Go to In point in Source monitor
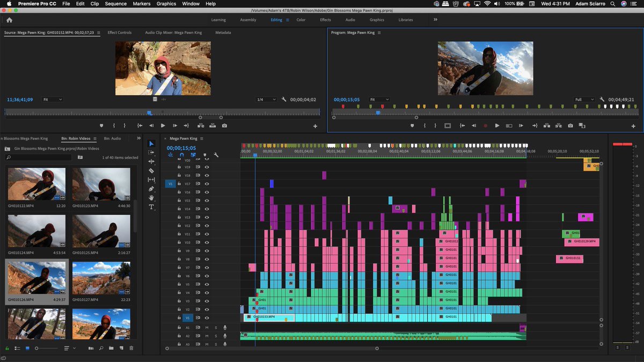The height and width of the screenshot is (362, 644). (140, 125)
